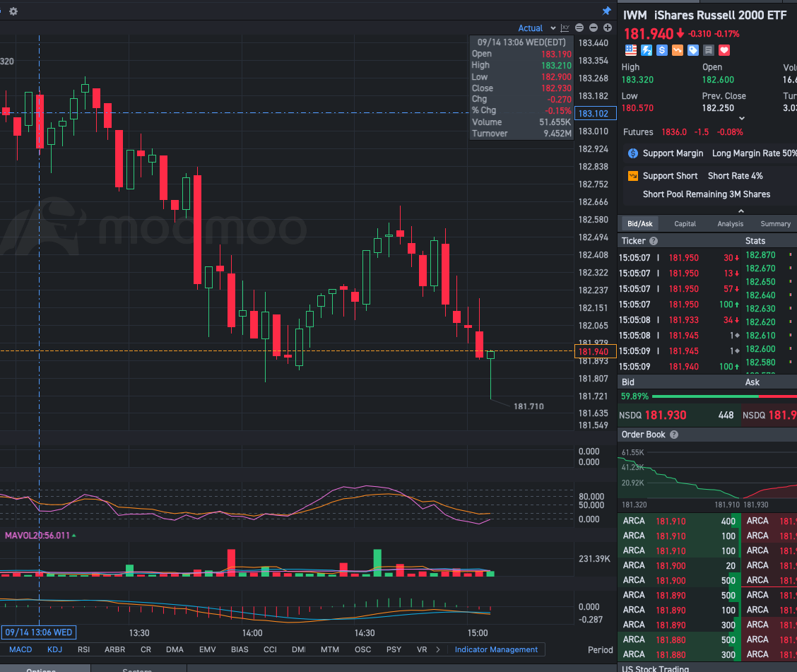Enable the OSC indicator

pos(363,649)
